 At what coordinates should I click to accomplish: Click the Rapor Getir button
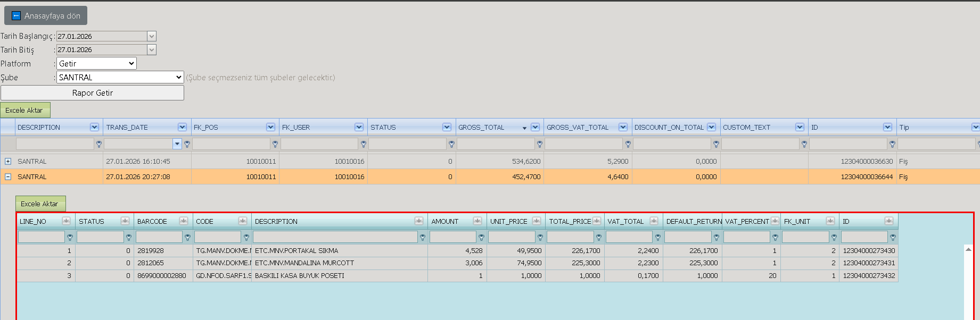pyautogui.click(x=93, y=92)
